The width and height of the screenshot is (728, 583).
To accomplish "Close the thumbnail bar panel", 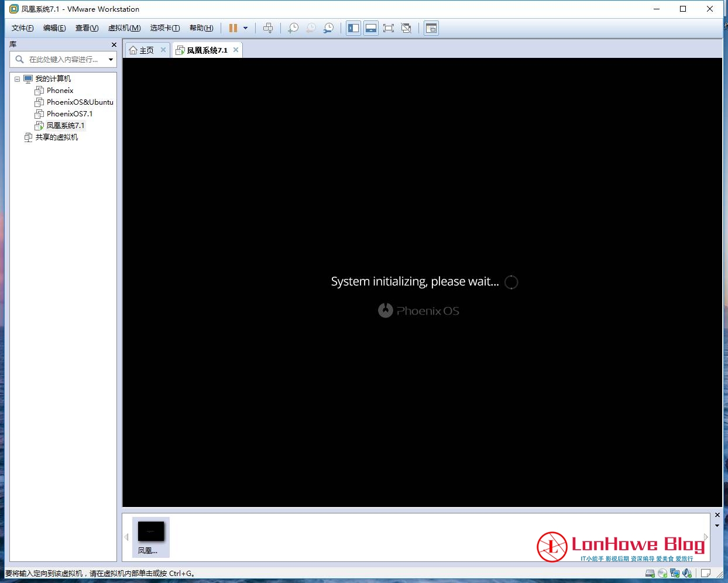I will (x=717, y=515).
